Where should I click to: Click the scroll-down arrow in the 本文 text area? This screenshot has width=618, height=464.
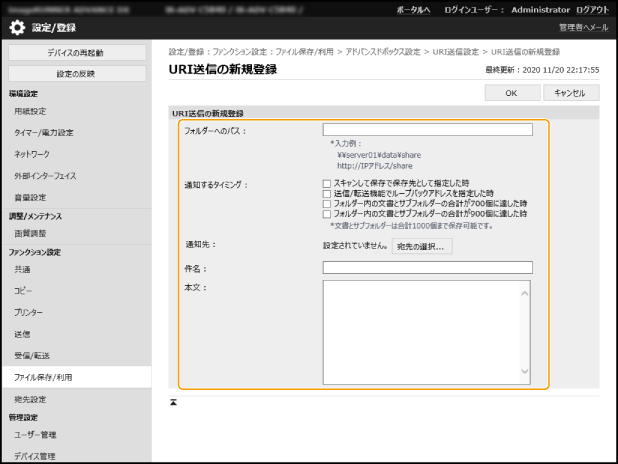point(527,372)
